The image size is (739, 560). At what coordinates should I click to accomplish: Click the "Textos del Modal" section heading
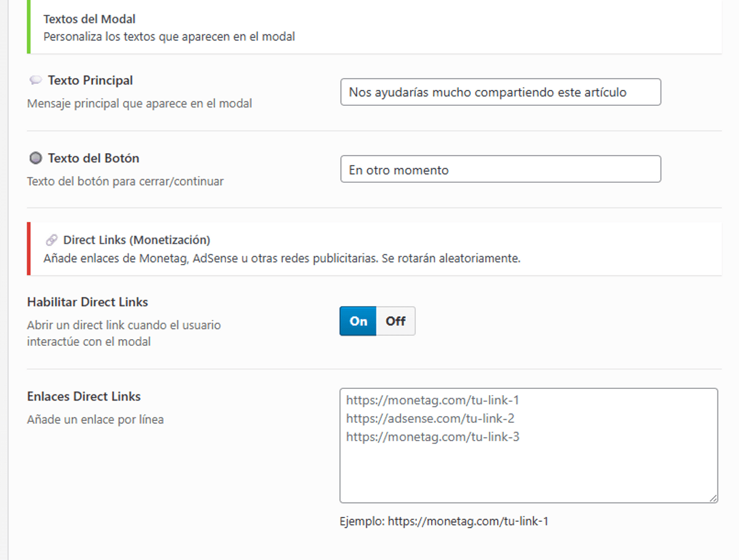[x=89, y=20]
